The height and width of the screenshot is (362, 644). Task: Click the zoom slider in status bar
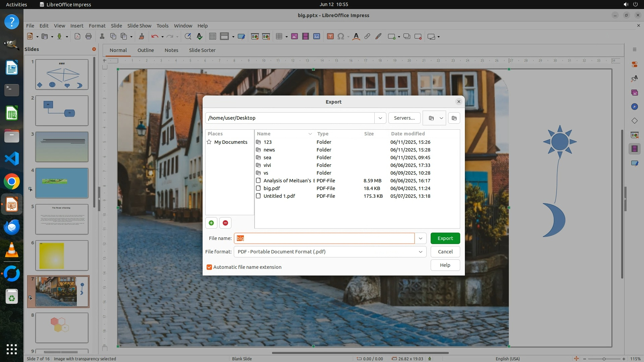click(x=604, y=359)
